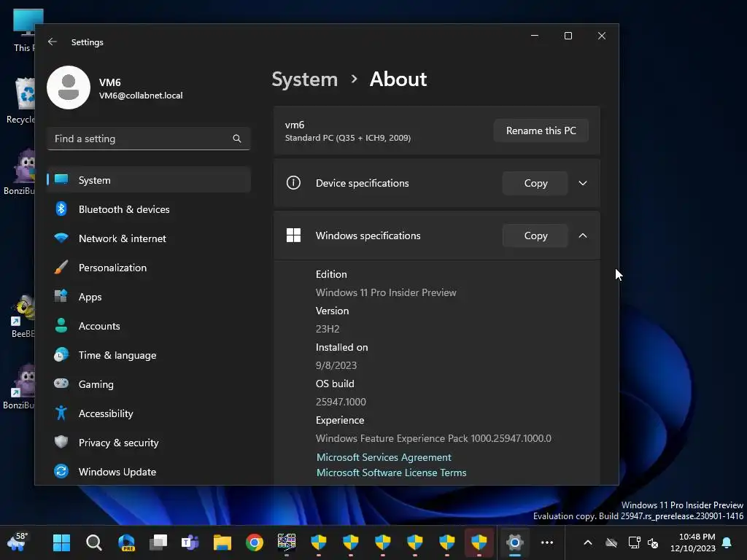Image resolution: width=747 pixels, height=560 pixels.
Task: Click the Accessibility figure icon
Action: click(61, 413)
